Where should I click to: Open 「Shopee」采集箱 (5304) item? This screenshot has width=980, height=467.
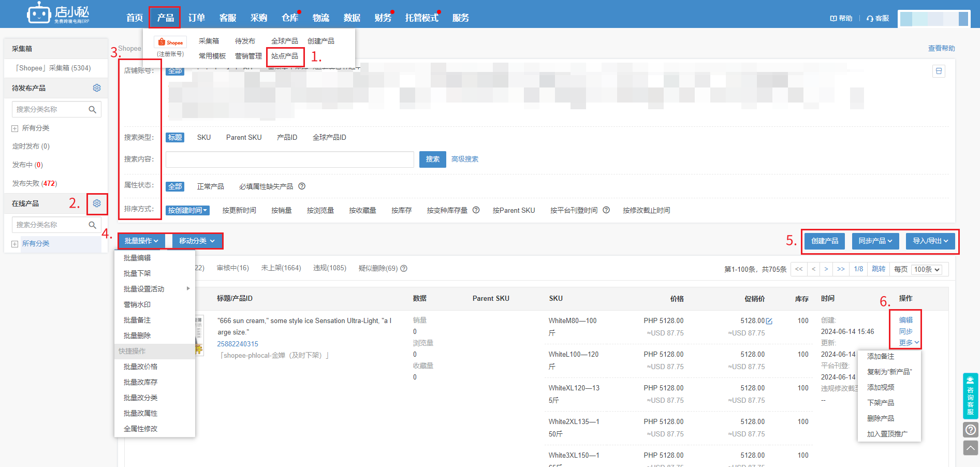52,68
